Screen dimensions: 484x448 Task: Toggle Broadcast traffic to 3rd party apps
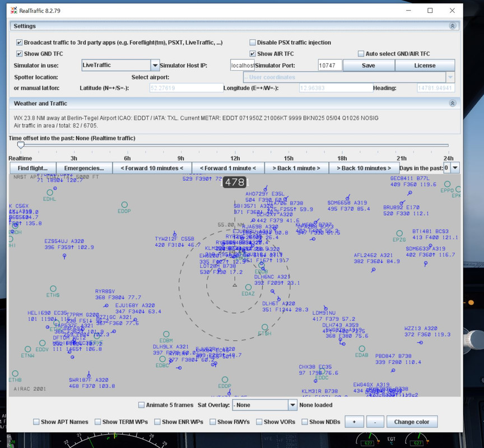[20, 43]
